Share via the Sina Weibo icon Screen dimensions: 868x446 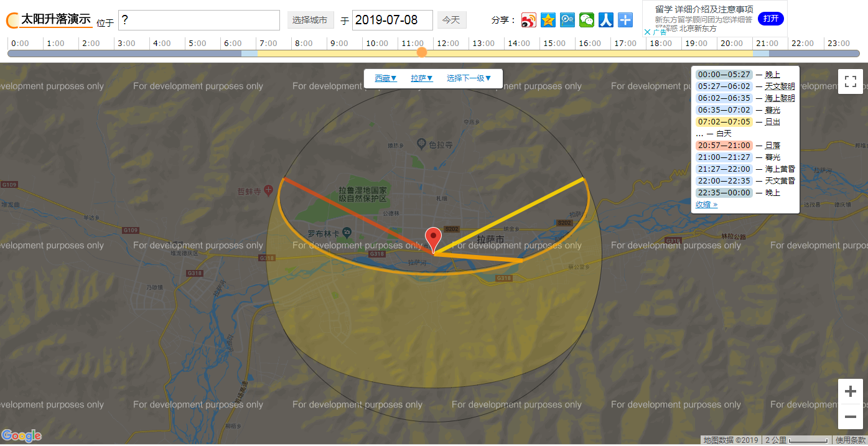[528, 20]
